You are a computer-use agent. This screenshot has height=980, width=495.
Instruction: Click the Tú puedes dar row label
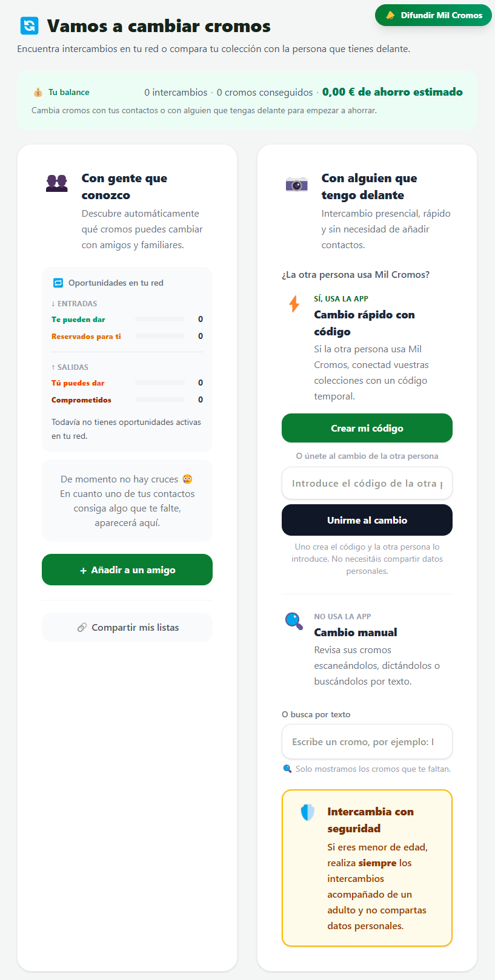[78, 383]
